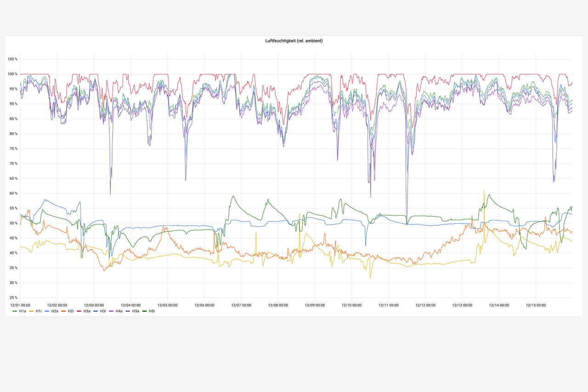Open the purple H4a color swatch
Screen dimensions: 588x392
click(111, 311)
